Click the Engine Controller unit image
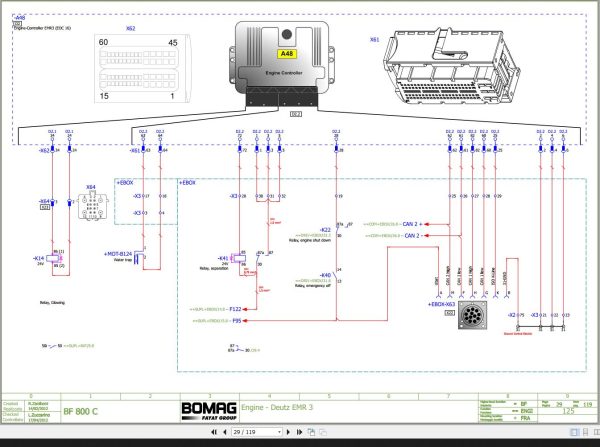Screen dimensions: 600x447 pyautogui.click(x=282, y=64)
